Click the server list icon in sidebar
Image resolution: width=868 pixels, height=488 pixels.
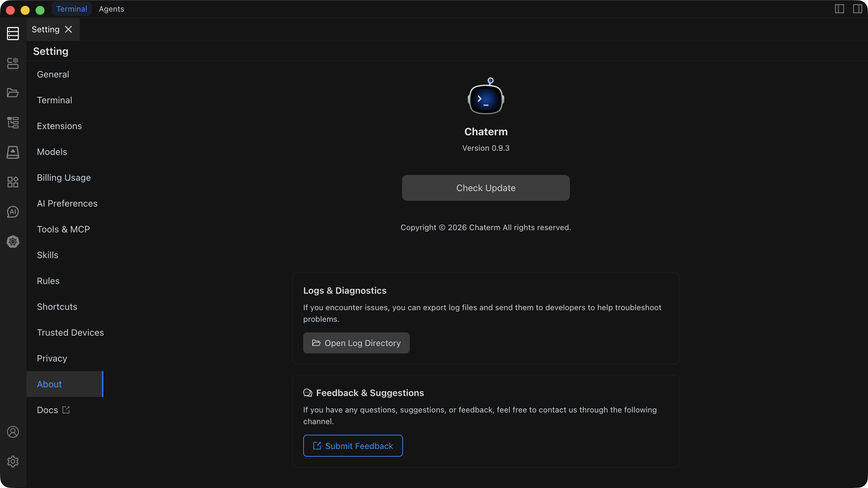tap(13, 33)
